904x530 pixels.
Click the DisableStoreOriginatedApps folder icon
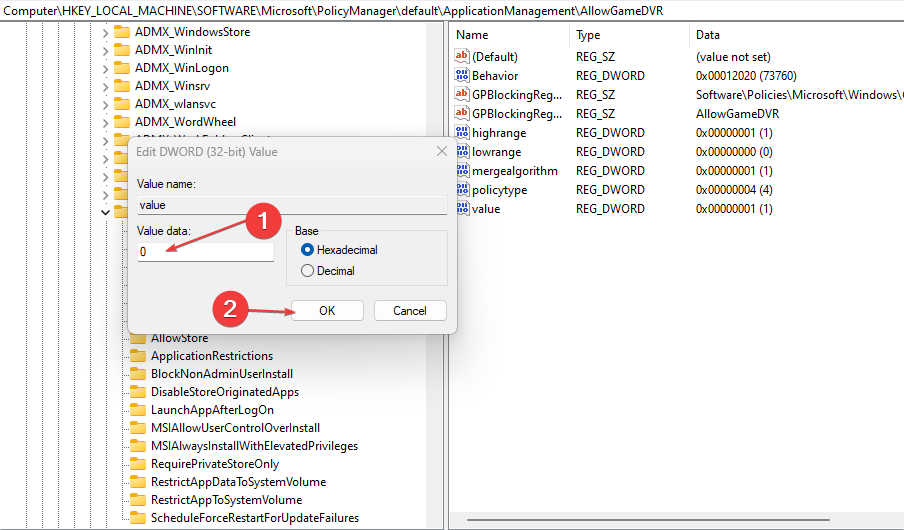tap(138, 391)
